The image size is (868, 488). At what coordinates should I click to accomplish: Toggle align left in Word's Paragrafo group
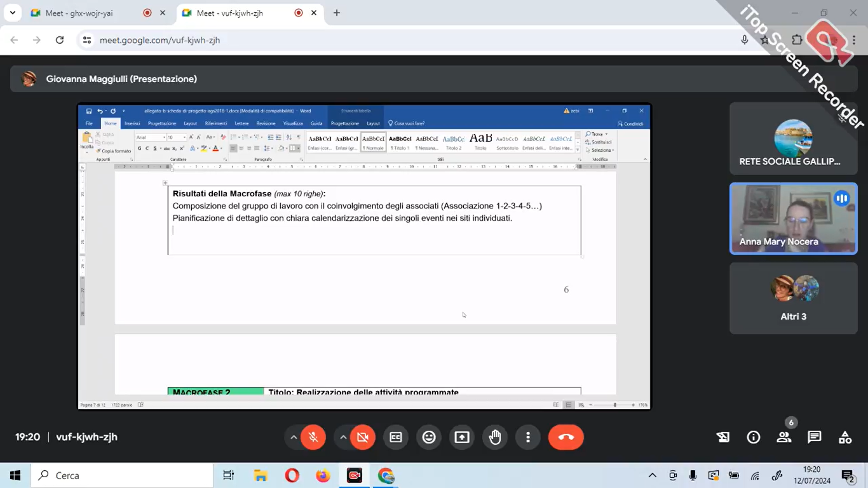tap(233, 149)
